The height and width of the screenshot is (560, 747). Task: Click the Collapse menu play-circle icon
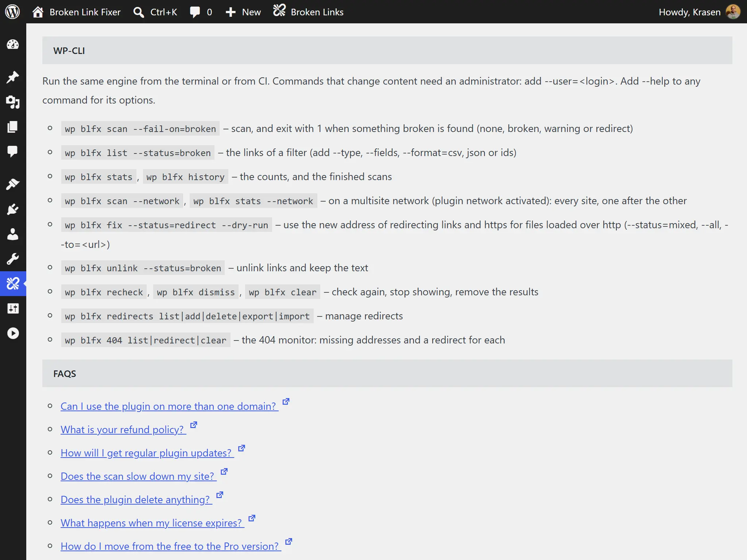coord(13,333)
